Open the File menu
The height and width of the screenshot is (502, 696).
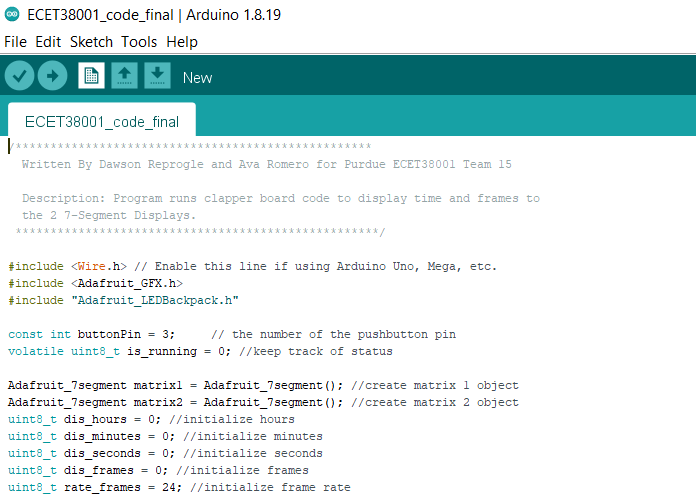(15, 42)
